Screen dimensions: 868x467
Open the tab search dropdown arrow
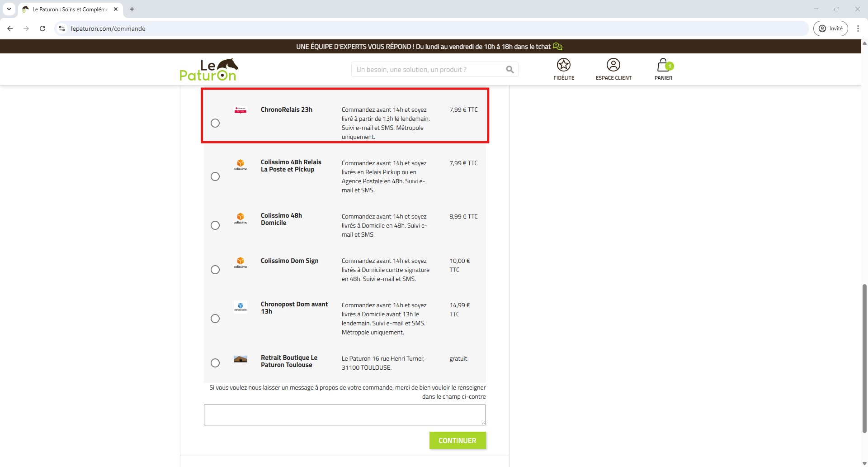(x=9, y=9)
